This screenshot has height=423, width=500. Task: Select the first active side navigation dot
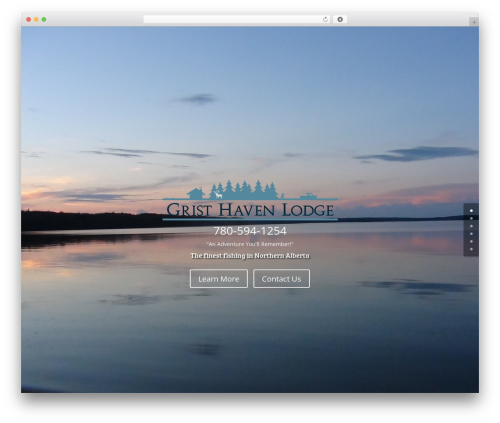click(x=471, y=211)
